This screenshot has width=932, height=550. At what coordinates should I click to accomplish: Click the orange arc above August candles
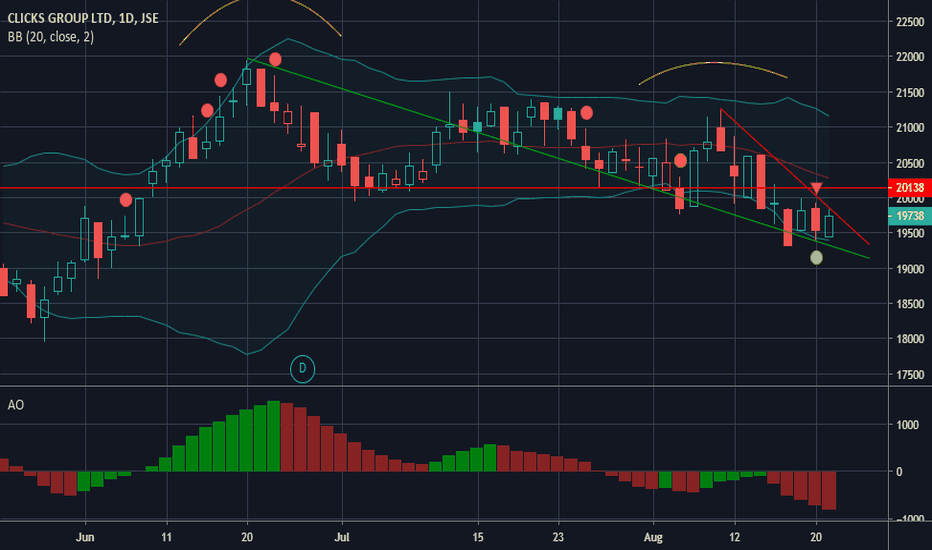713,72
